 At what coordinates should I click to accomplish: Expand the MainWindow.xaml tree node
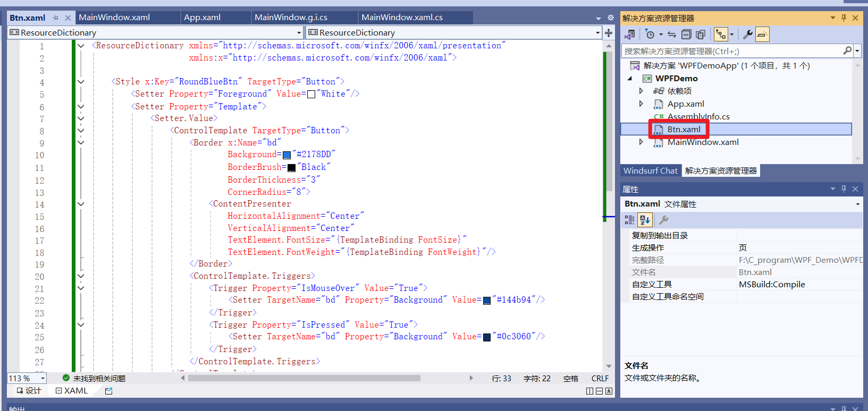click(x=641, y=142)
